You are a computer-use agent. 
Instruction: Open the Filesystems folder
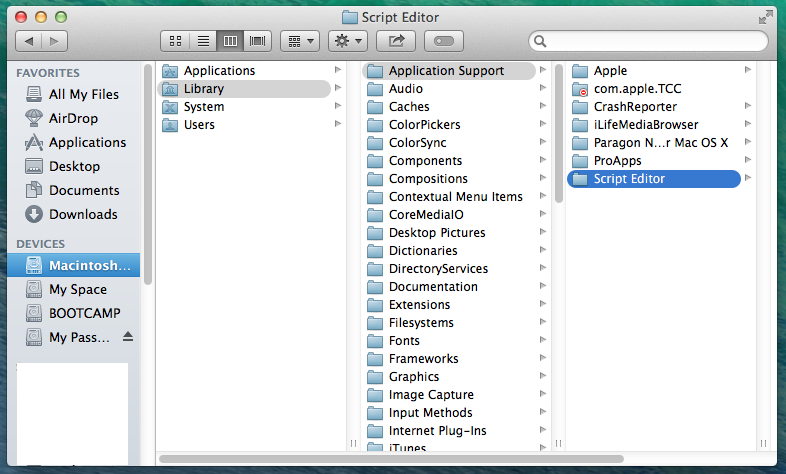click(449, 323)
